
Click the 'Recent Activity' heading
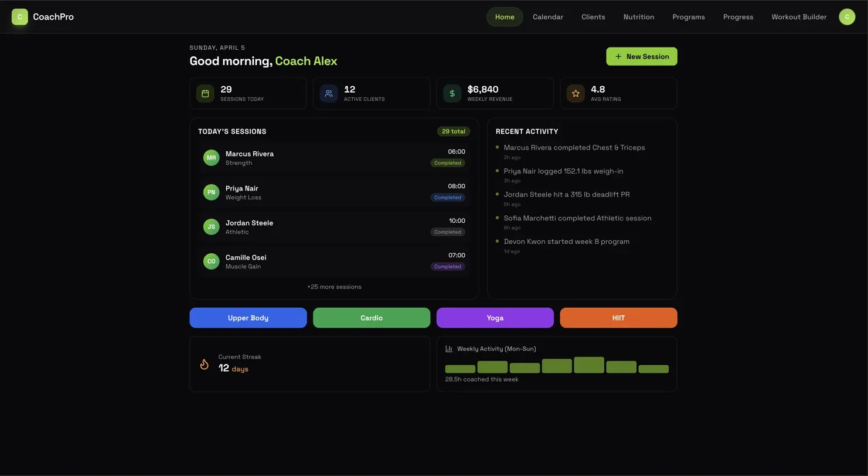coord(527,131)
